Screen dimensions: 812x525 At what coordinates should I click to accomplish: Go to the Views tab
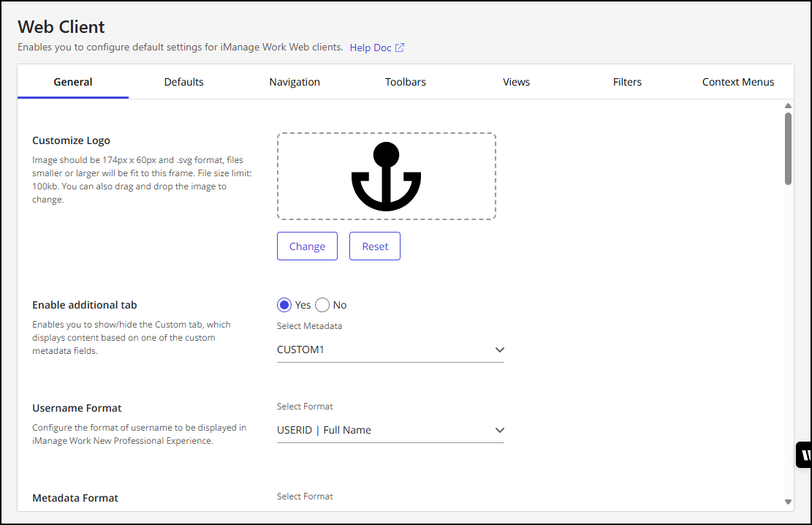(x=516, y=82)
